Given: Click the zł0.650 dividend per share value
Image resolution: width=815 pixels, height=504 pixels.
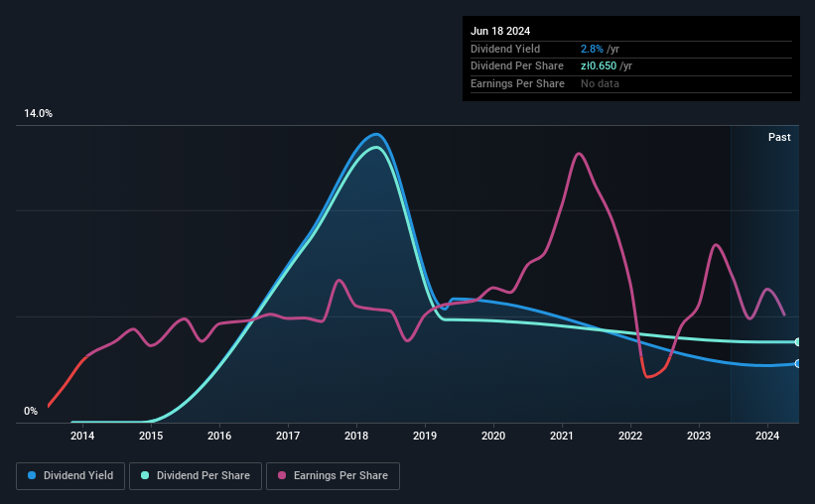Looking at the screenshot, I should coord(599,66).
